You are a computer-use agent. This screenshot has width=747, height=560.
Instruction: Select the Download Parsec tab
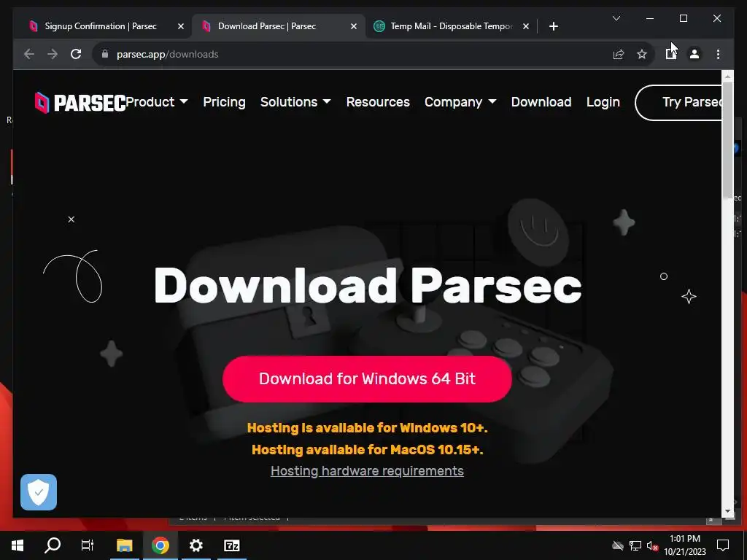[x=279, y=26]
